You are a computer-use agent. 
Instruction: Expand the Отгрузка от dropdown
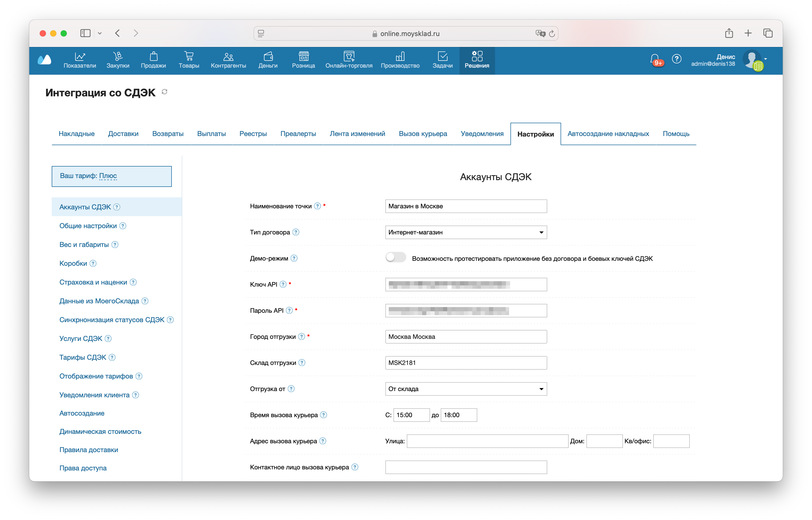click(x=466, y=389)
